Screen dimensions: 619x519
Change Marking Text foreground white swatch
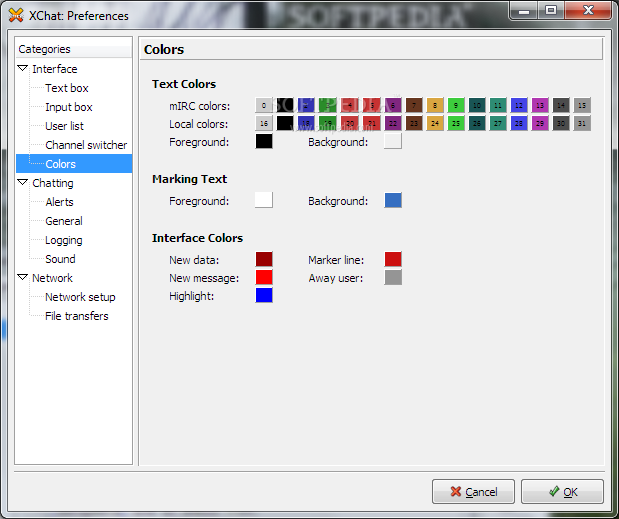click(264, 200)
